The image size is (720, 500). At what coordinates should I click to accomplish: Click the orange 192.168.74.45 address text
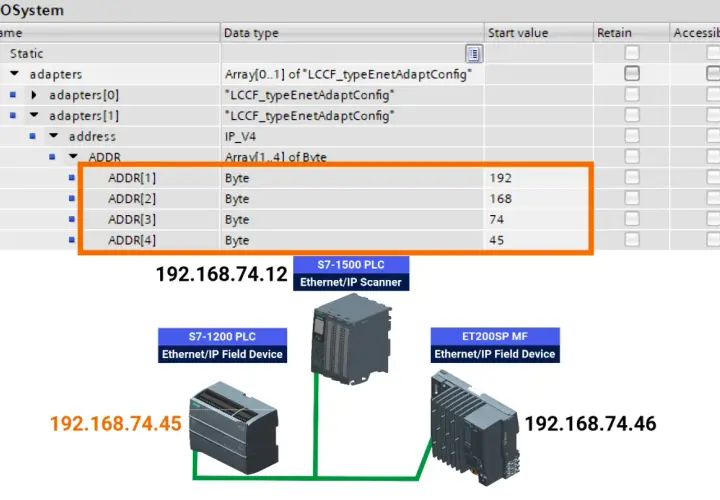pyautogui.click(x=116, y=424)
